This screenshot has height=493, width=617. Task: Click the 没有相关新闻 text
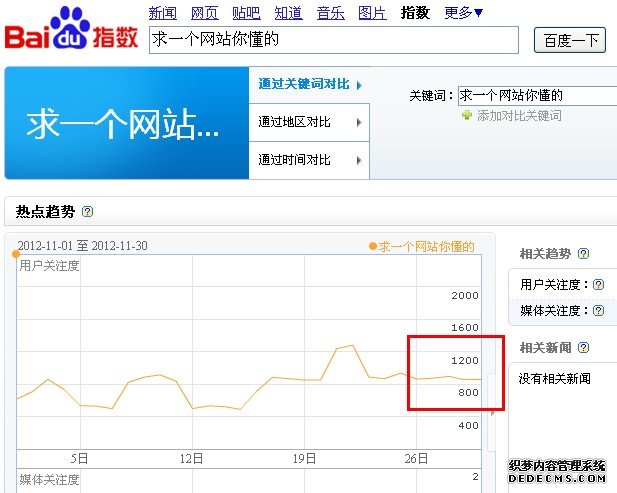(554, 379)
